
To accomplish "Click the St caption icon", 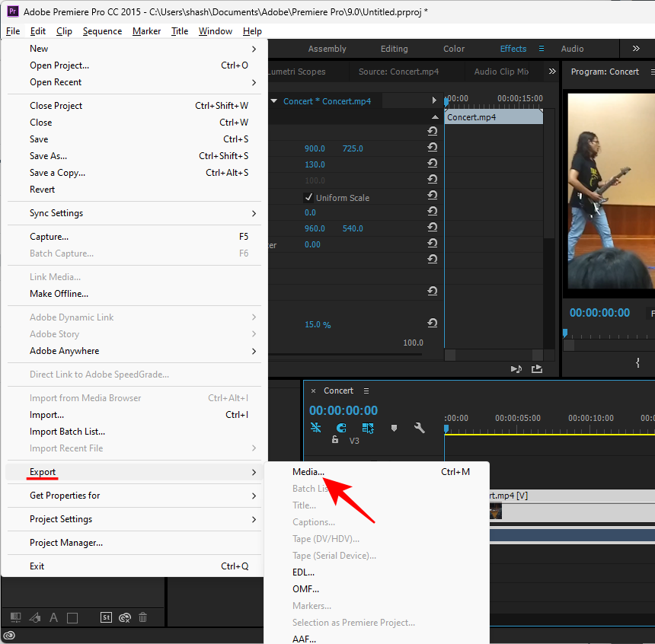I will pos(104,617).
